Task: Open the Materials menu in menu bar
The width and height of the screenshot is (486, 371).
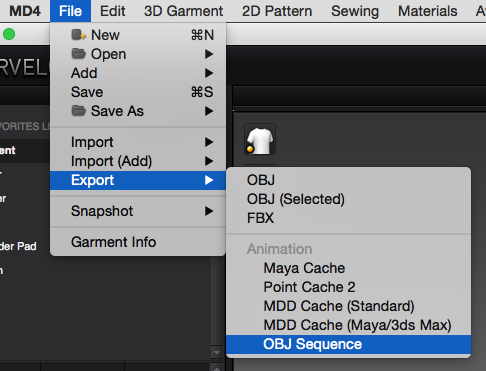Action: [x=427, y=11]
